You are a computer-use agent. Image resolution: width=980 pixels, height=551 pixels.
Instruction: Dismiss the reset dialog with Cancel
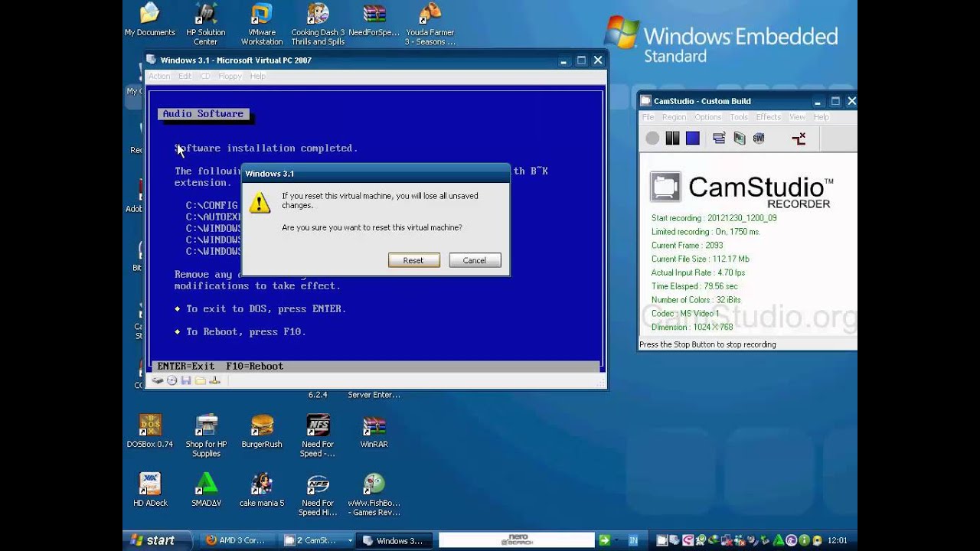[475, 260]
